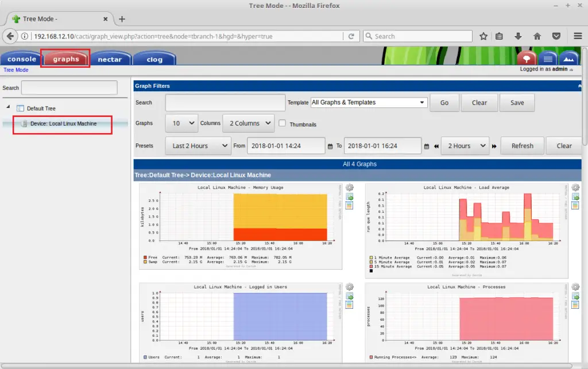Open Load Average striped list icon
This screenshot has width=588, height=369.
coord(575,205)
